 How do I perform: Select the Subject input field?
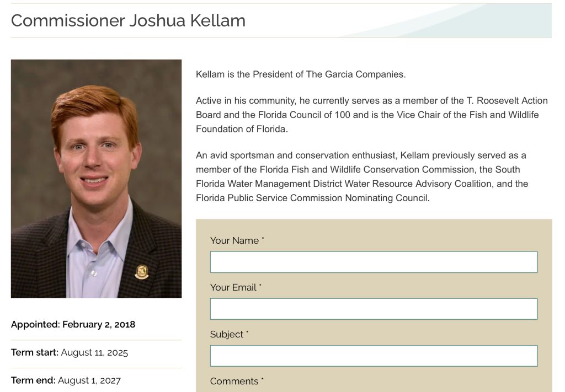tap(374, 356)
